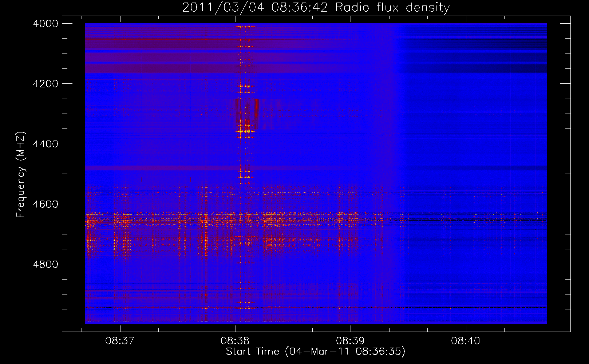This screenshot has height=364, width=589.
Task: Click the 4000 frequency tick label
Action: tap(46, 24)
